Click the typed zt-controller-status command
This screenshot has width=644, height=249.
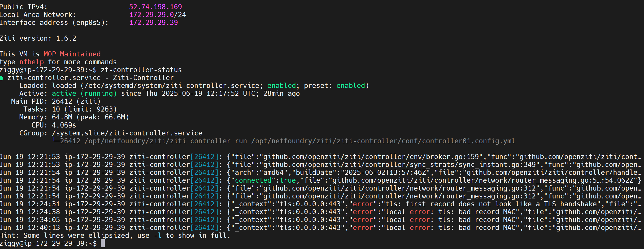click(x=141, y=70)
